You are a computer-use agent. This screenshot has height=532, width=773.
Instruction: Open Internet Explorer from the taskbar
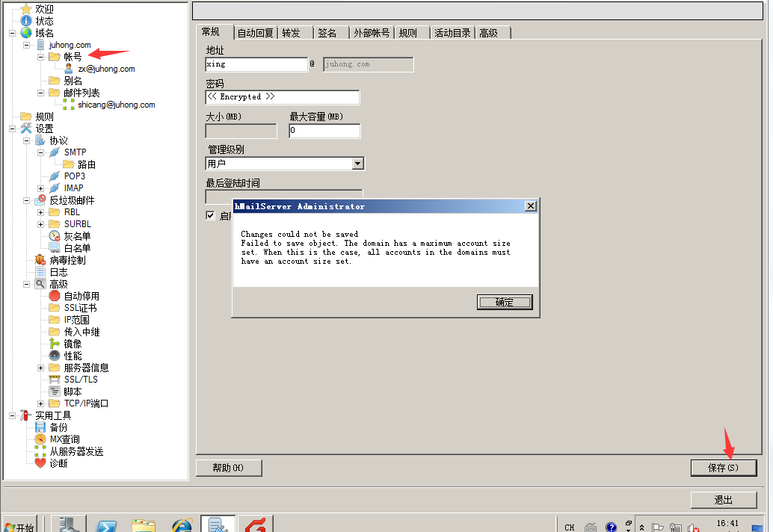pyautogui.click(x=182, y=526)
